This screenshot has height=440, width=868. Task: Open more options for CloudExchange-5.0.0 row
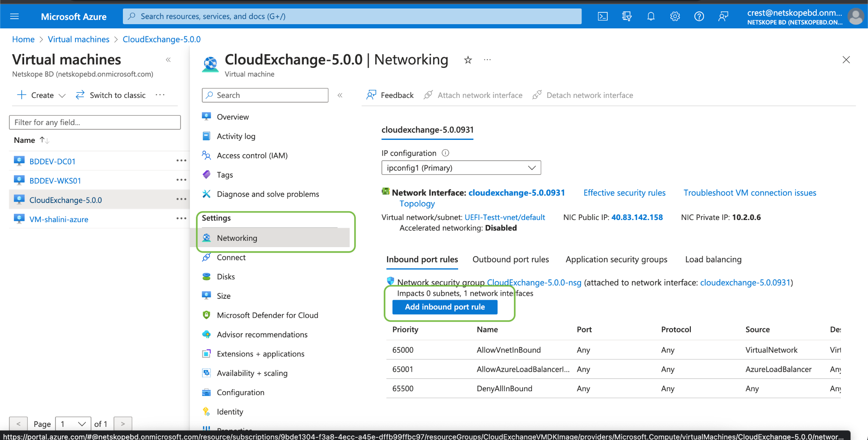(x=181, y=199)
